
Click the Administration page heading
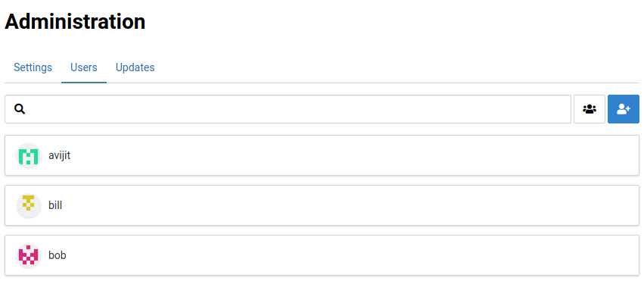click(75, 21)
